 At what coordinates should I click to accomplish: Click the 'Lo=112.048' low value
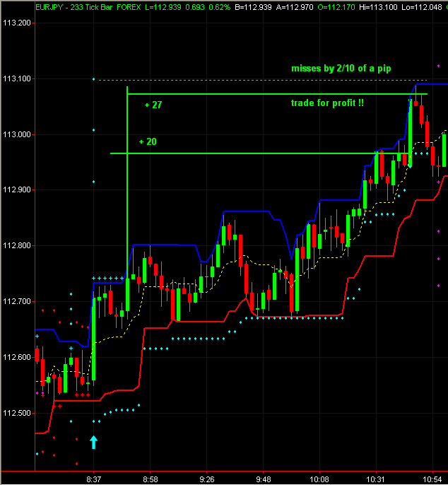tap(422, 7)
